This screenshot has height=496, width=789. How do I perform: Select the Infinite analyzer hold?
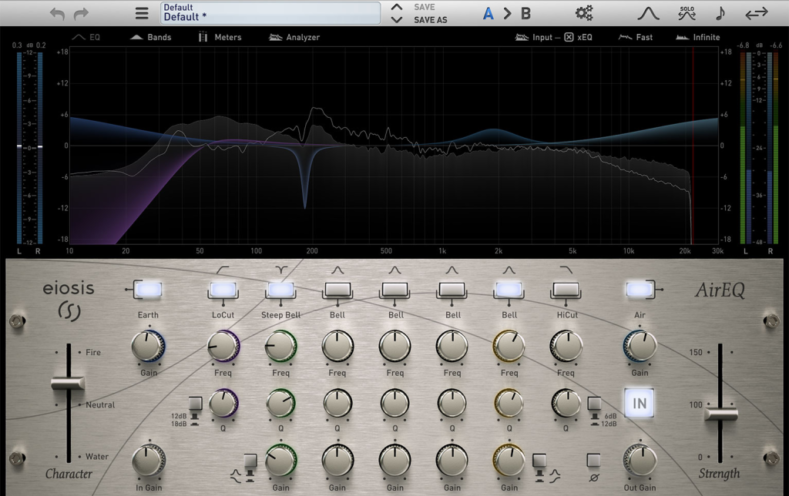697,37
